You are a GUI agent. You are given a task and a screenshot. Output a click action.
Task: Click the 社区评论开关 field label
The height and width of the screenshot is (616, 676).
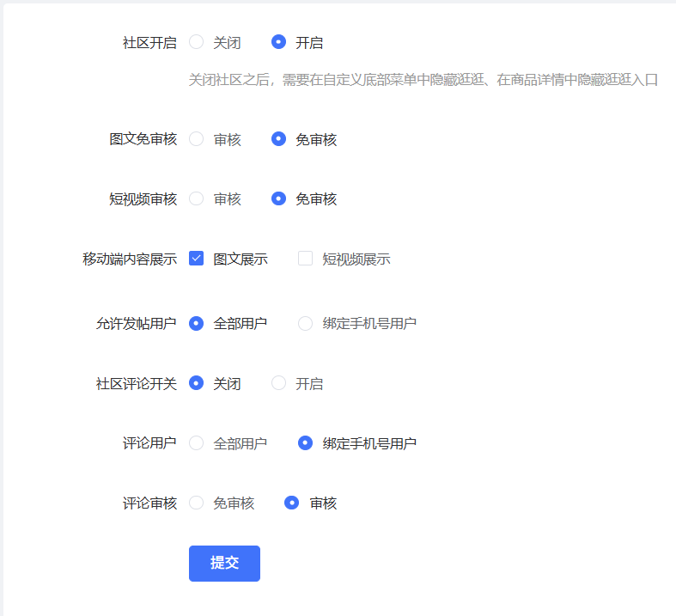click(137, 383)
